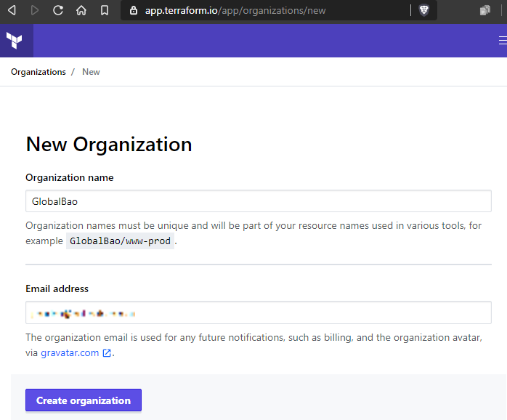
Task: Open the hamburger menu in purple header
Action: click(x=503, y=41)
